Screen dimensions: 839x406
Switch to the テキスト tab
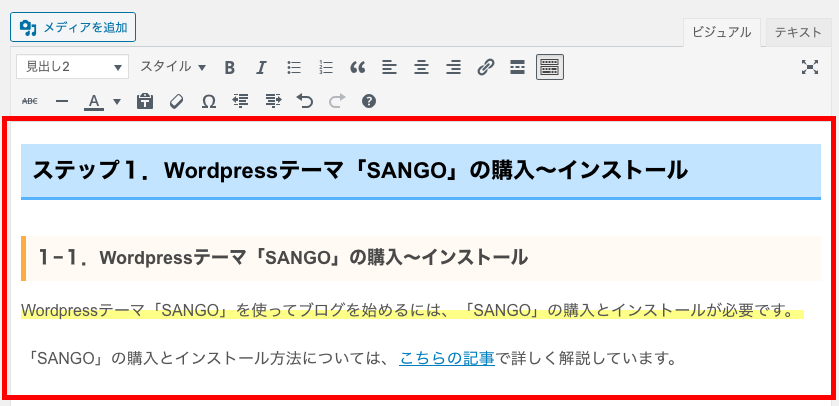click(x=797, y=31)
